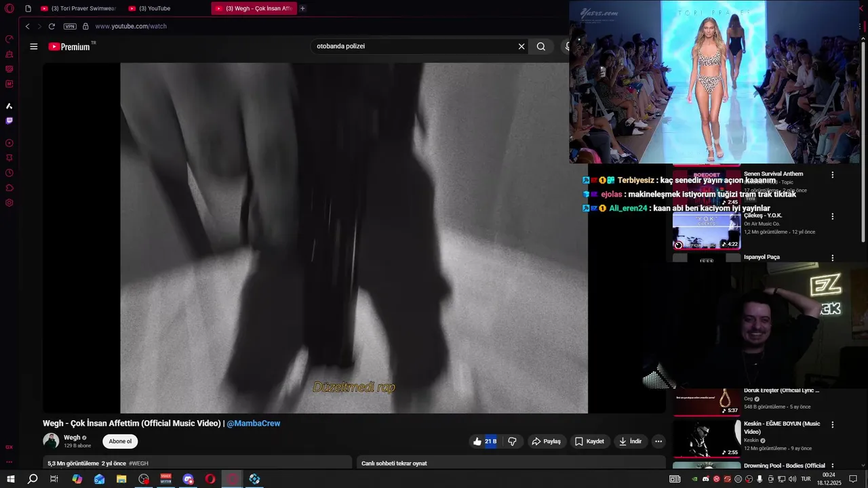The image size is (868, 488).
Task: Open options for Çilekeş - Y.O.K. video
Action: (x=833, y=217)
